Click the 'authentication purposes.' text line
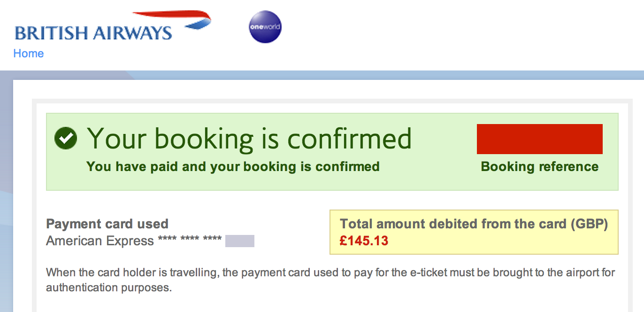Screen dimensions: 644x312 click(x=109, y=287)
